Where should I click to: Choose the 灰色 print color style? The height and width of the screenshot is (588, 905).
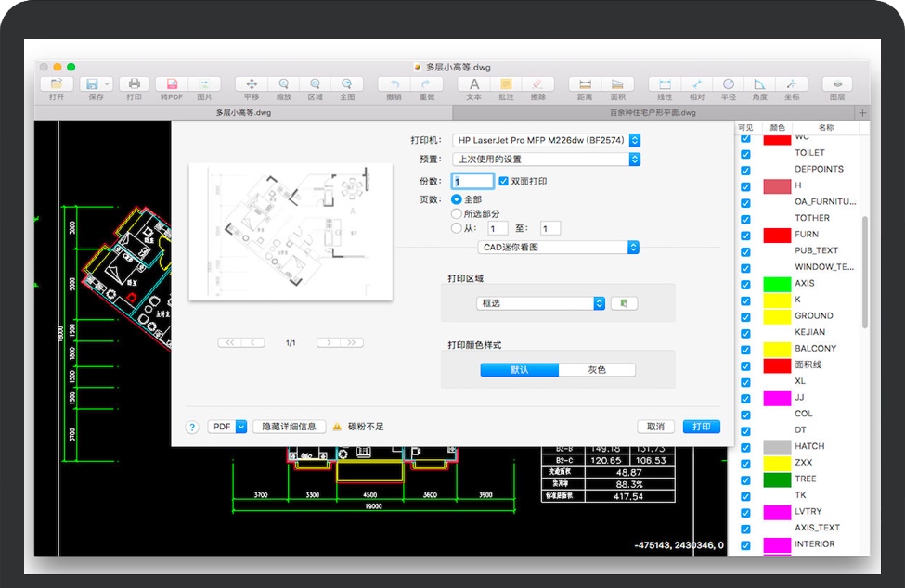(597, 369)
